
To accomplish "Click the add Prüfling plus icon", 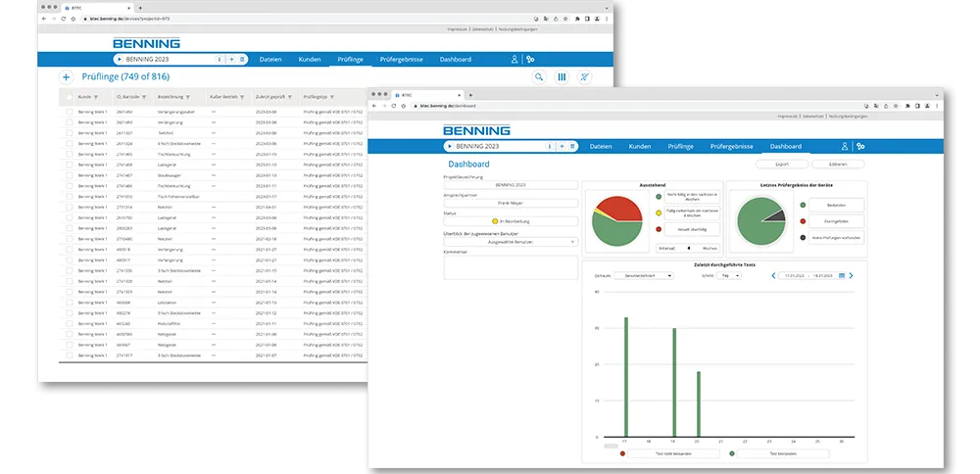I will click(66, 76).
